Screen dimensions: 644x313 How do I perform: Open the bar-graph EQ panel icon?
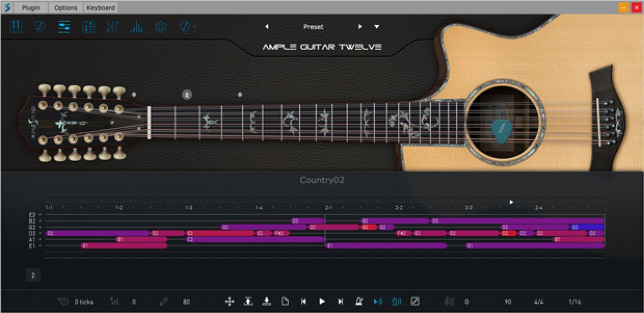pos(136,27)
